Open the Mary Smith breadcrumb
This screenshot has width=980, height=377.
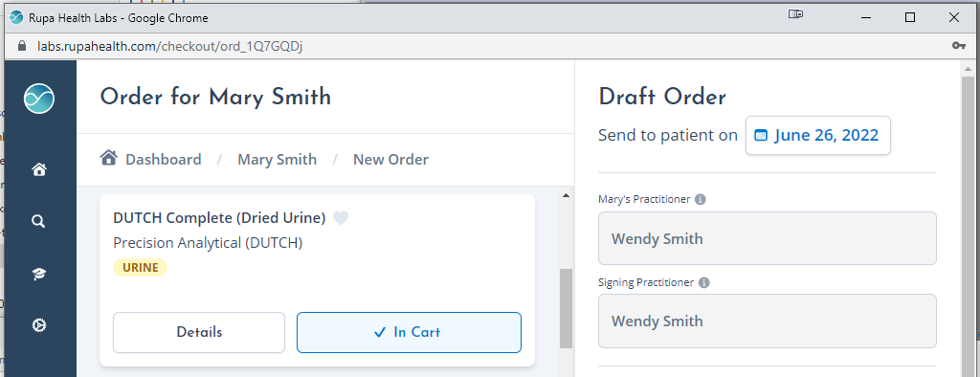[x=277, y=160]
